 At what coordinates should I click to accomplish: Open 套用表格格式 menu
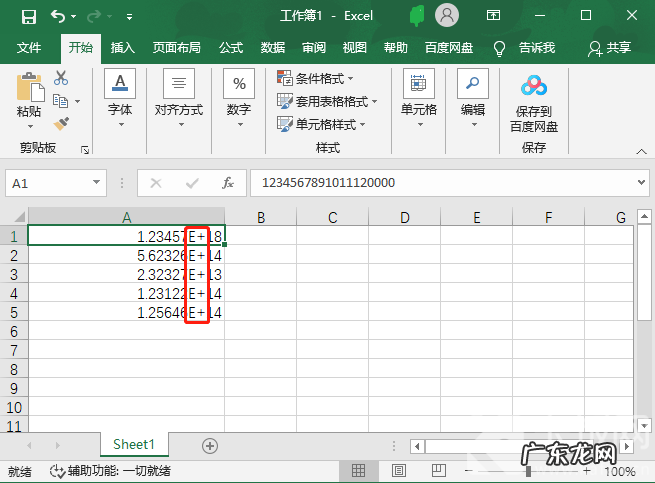tap(328, 101)
